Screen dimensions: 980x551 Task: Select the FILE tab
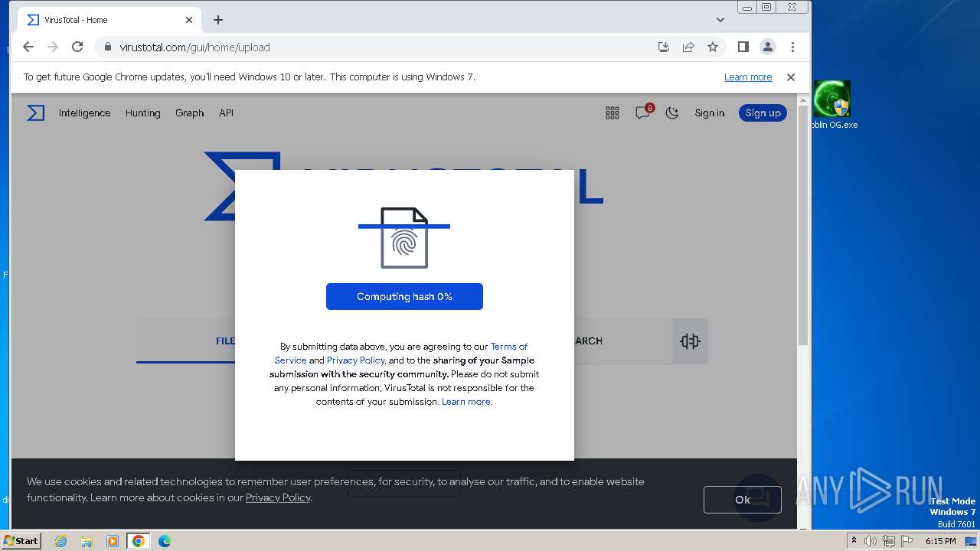(x=225, y=341)
